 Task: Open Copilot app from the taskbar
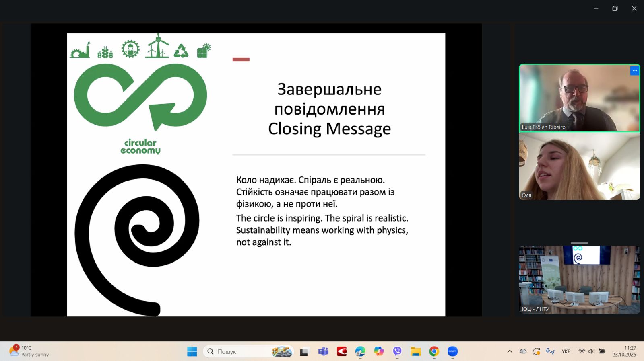point(379,351)
